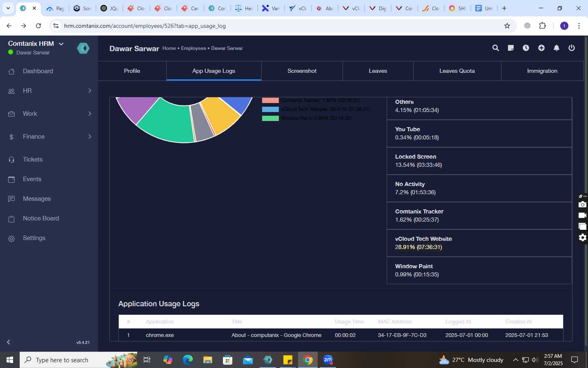588x368 pixels.
Task: Open notifications bell icon
Action: click(x=557, y=48)
